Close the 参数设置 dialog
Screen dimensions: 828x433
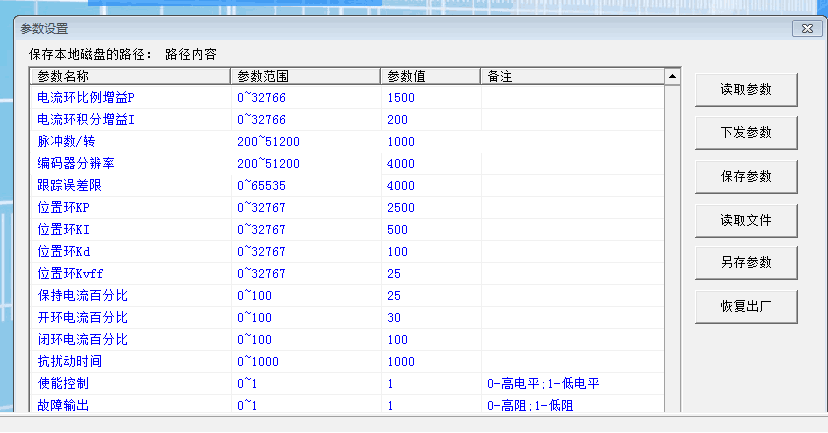point(807,28)
